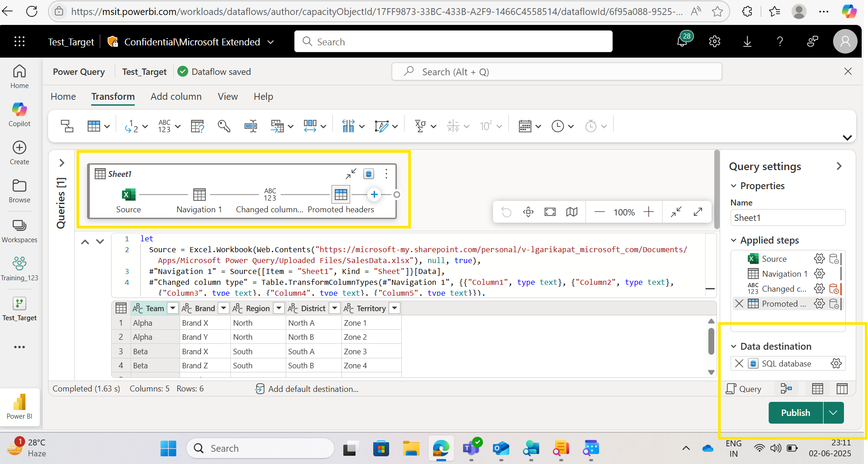Toggle the data grid view button
This screenshot has height=464, width=868.
818,389
